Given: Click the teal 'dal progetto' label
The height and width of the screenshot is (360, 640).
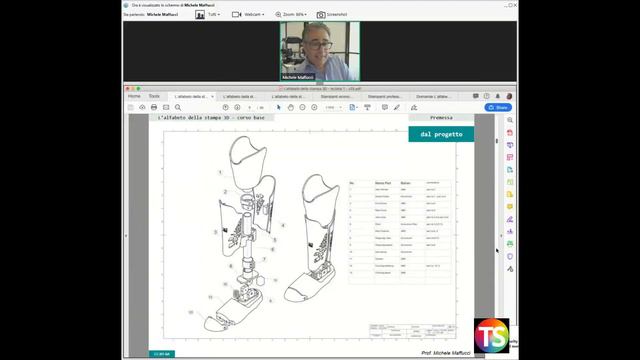Looking at the screenshot, I should tap(441, 134).
